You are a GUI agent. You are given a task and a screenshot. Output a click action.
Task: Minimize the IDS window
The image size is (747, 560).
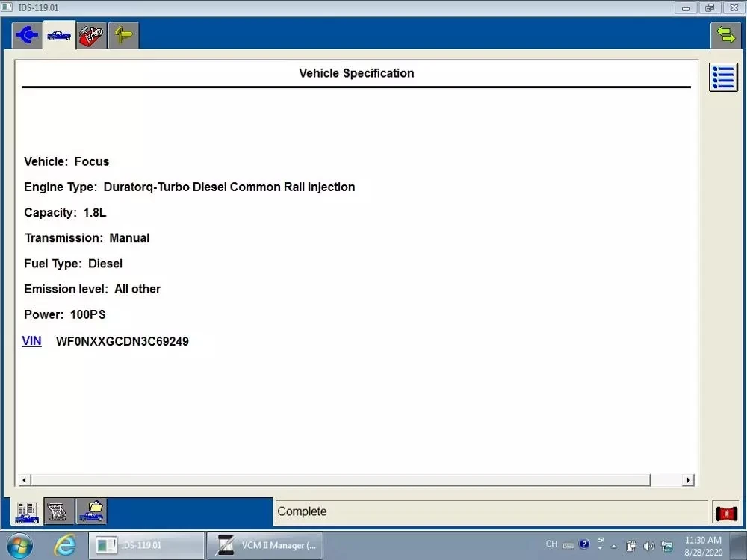pos(686,7)
